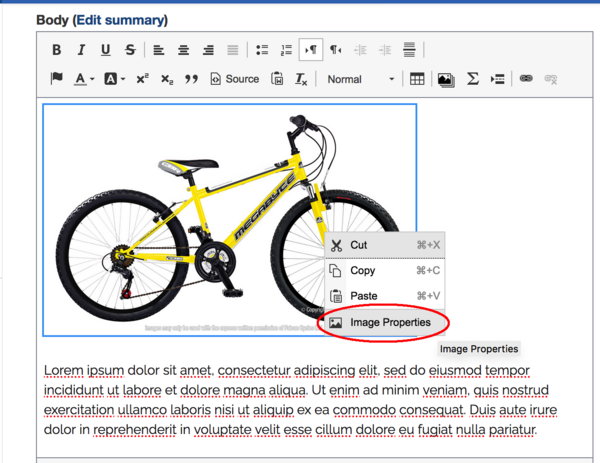Click the Source button
This screenshot has width=600, height=463.
coord(234,79)
